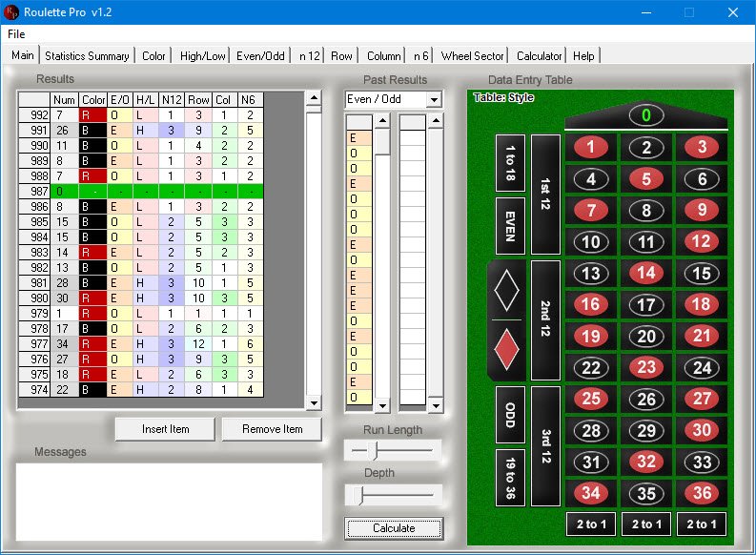Screen dimensions: 756x555
Task: Click the leftmost 2 to 1 column bet
Action: (591, 524)
